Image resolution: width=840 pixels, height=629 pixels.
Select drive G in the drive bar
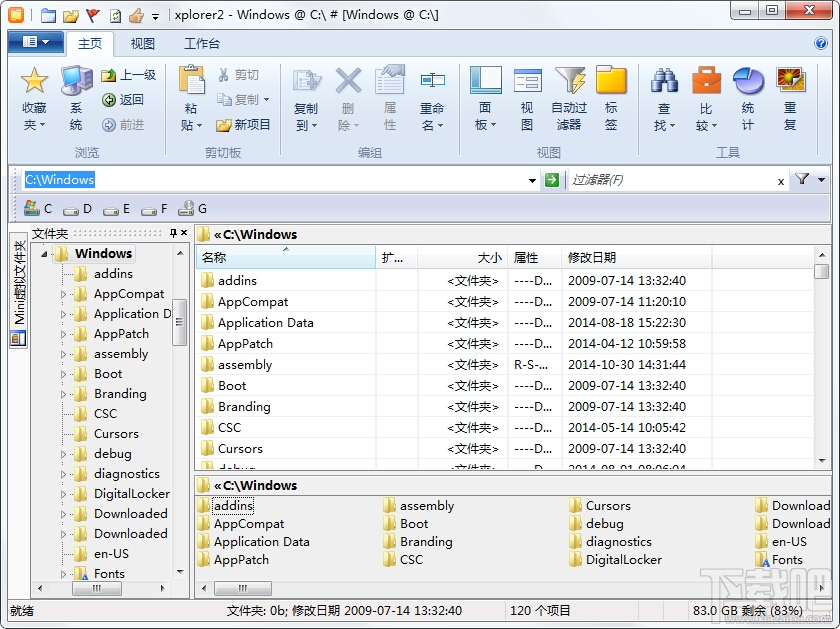click(x=193, y=208)
